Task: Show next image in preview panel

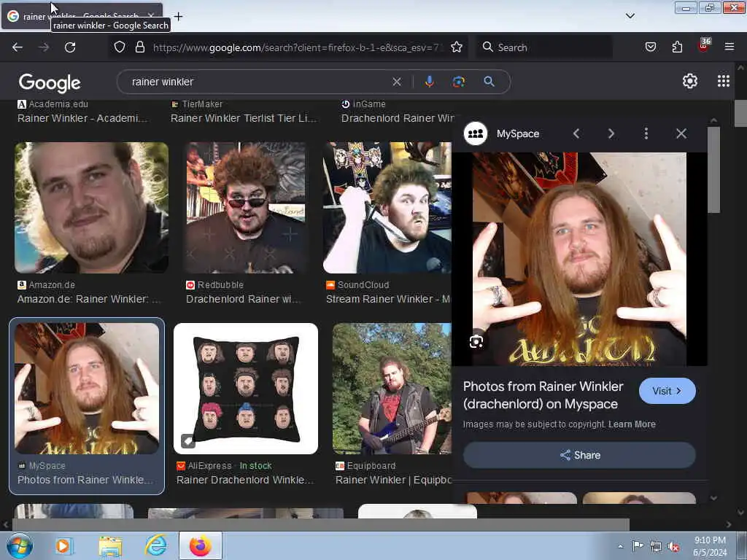Action: tap(611, 134)
